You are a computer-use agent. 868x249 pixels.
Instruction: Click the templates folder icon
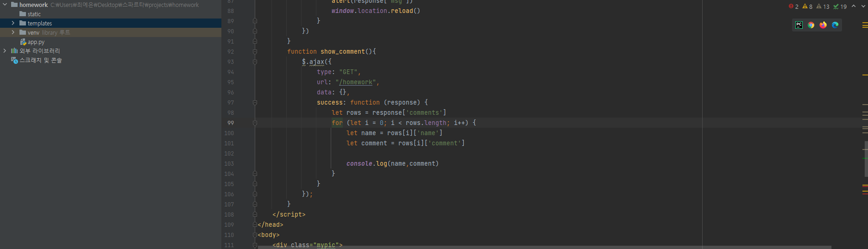point(23,23)
